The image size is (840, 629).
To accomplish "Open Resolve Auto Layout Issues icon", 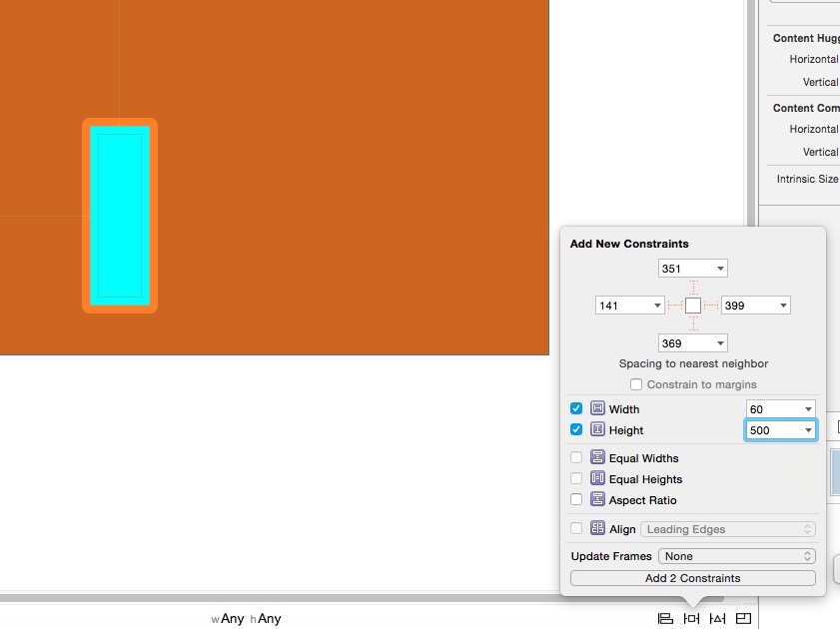I will click(717, 619).
